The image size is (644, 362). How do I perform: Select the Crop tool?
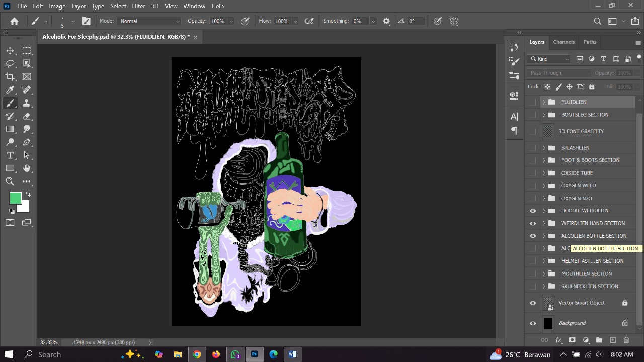[x=10, y=76]
